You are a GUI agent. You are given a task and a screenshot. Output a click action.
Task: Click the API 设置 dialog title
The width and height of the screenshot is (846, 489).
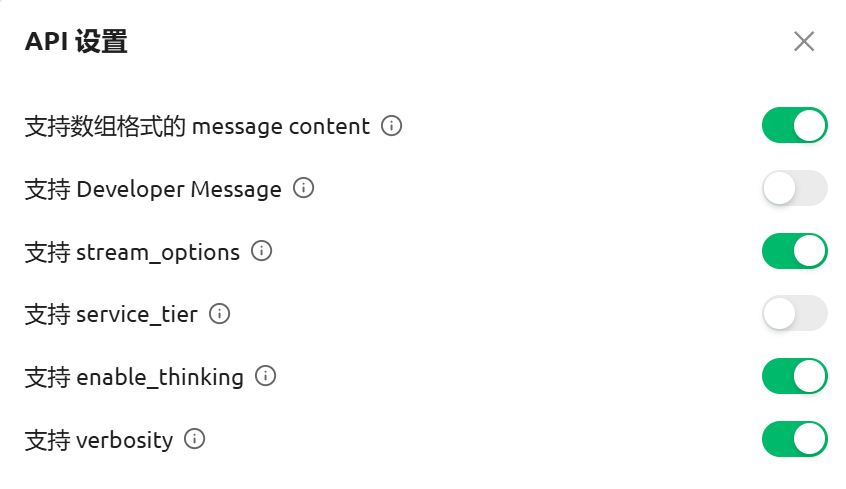(76, 42)
